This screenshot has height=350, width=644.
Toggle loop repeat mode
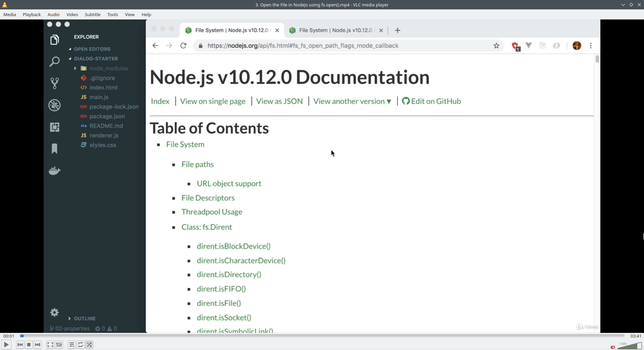pyautogui.click(x=80, y=345)
